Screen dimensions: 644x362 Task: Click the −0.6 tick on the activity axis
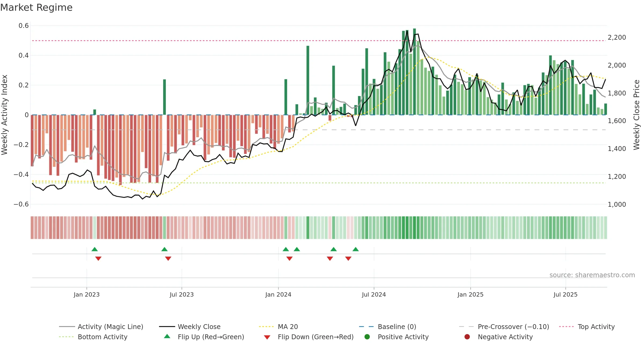tap(21, 204)
